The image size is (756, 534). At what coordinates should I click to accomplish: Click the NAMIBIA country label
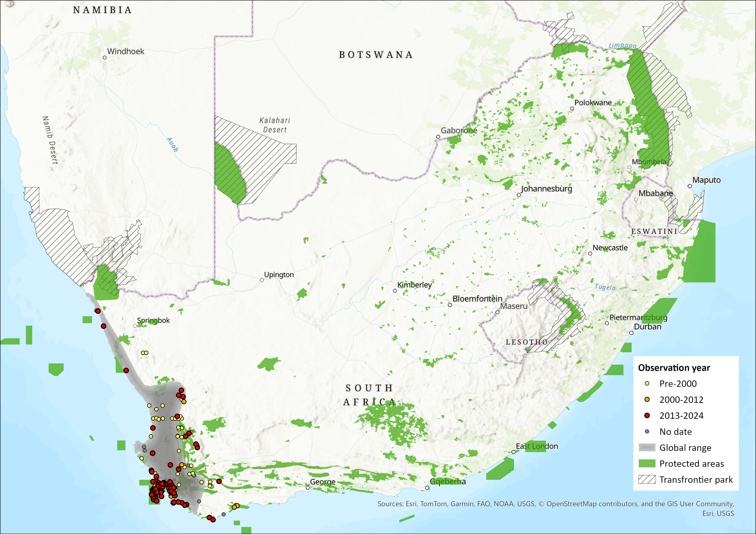[x=102, y=10]
